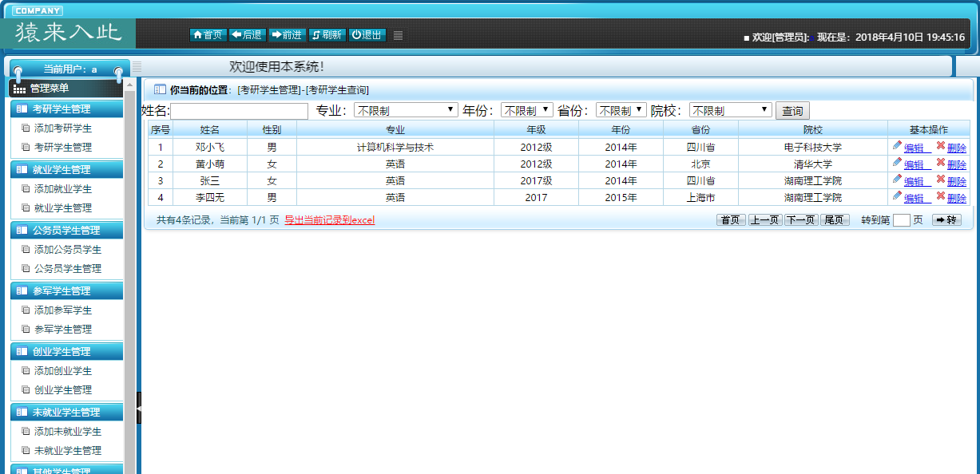The image size is (980, 474).
Task: Open the 年份 dropdown filter
Action: pyautogui.click(x=527, y=110)
